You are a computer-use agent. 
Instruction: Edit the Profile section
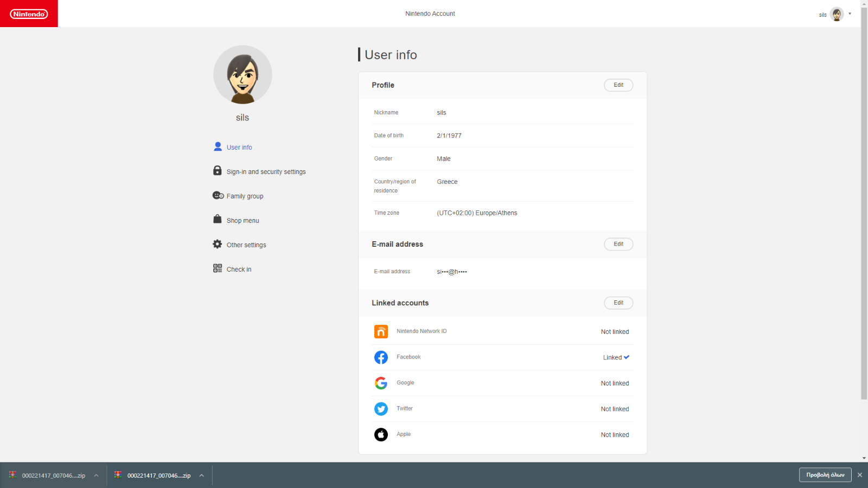coord(618,85)
